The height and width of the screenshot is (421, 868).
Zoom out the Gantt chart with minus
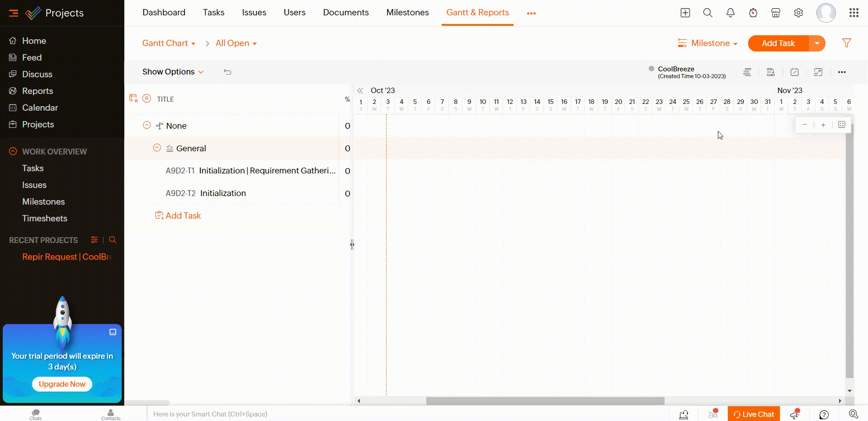[x=804, y=125]
